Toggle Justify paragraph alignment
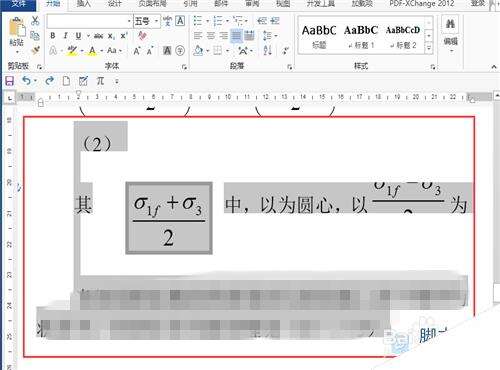500x370 pixels. coord(236,36)
